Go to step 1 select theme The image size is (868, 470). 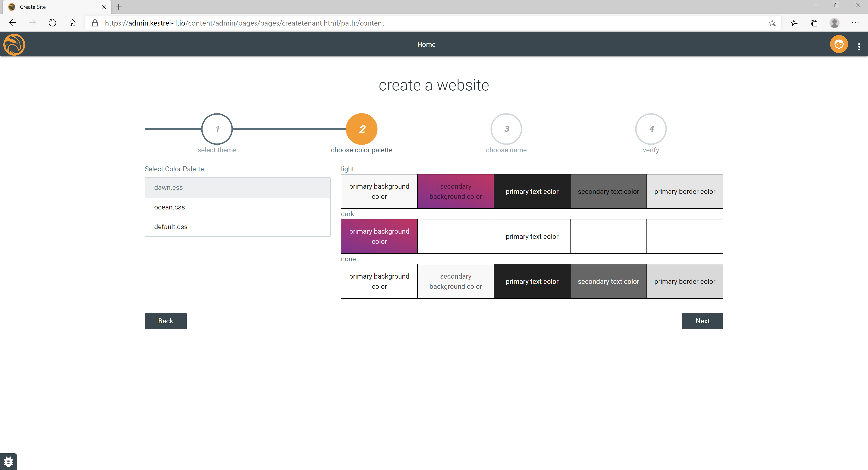point(217,129)
